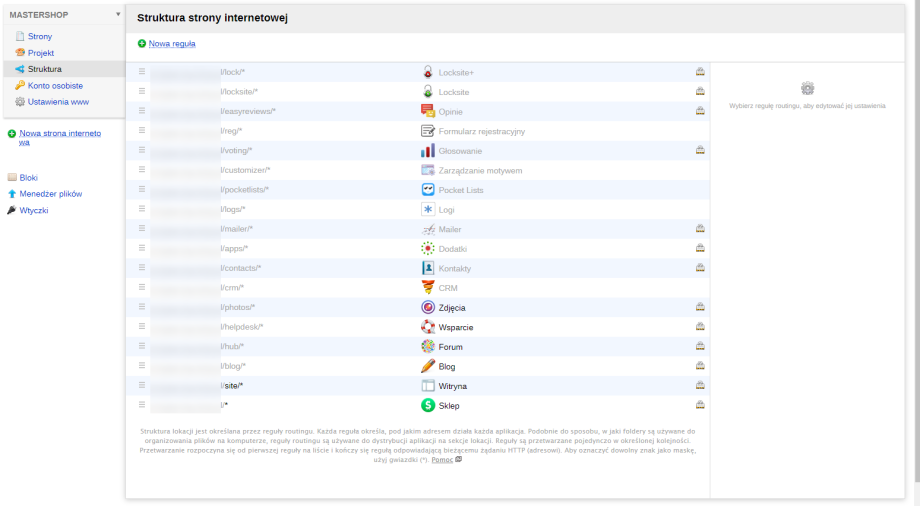Expand the MASTERSHOP site dropdown arrow

coord(118,15)
